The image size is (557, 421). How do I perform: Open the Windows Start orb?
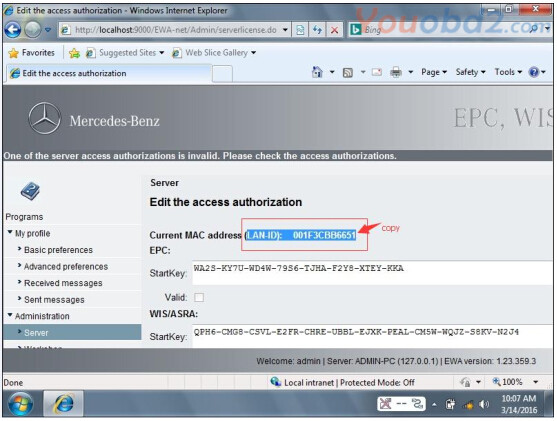[20, 404]
